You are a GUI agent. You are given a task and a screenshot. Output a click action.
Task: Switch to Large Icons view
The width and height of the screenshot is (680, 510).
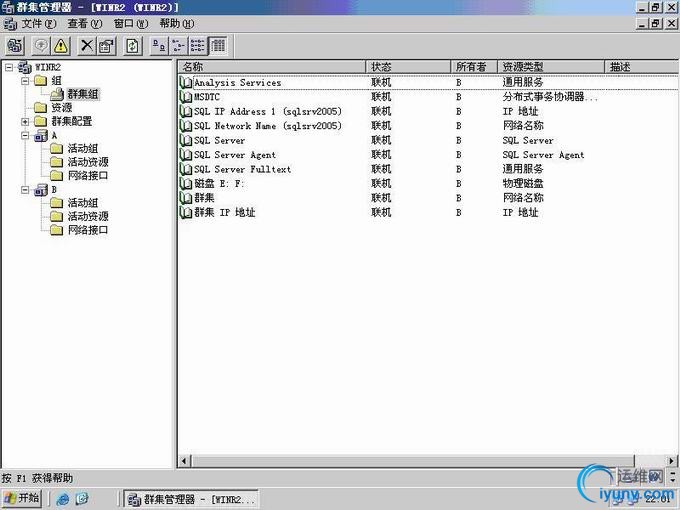coord(159,46)
